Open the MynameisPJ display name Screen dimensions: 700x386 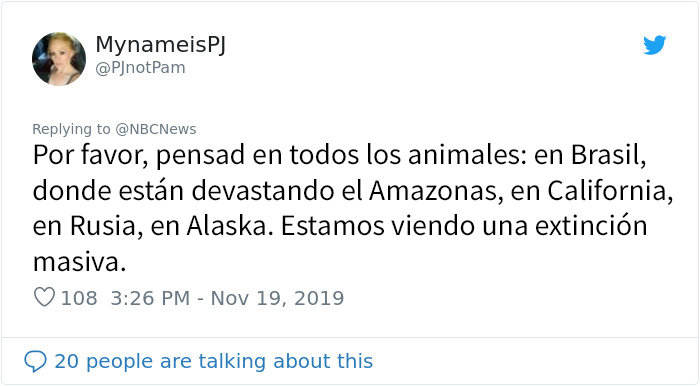click(161, 45)
